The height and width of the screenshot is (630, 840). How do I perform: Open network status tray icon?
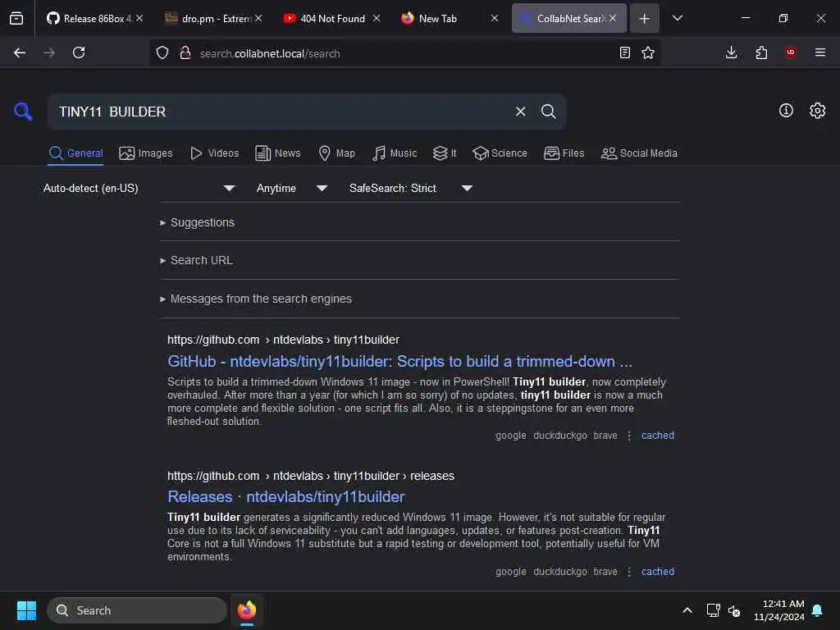(x=713, y=610)
